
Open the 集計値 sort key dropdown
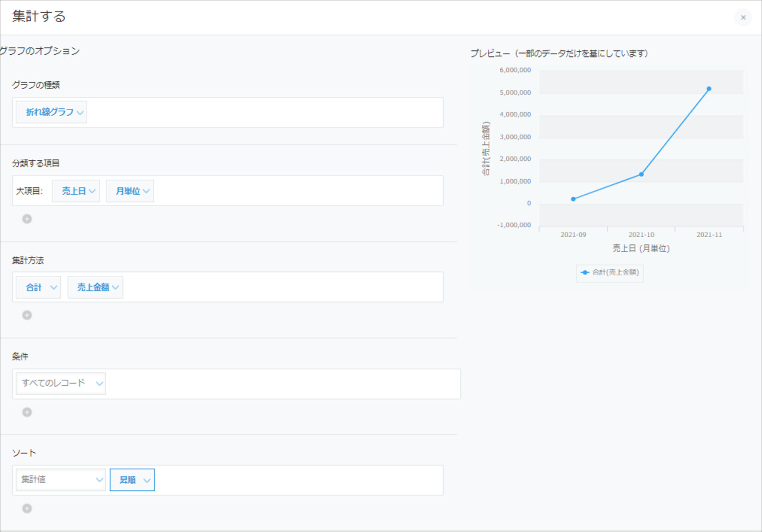pos(61,480)
